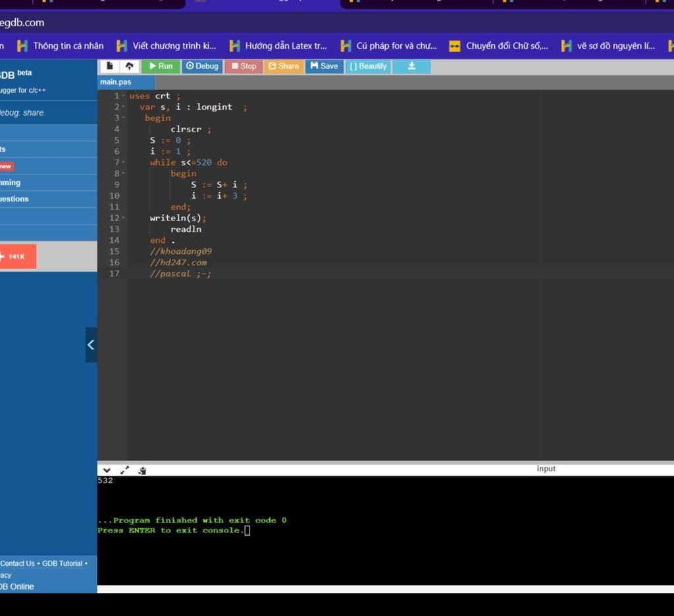Fold code at line 12 arrow
674x616 pixels.
click(123, 218)
